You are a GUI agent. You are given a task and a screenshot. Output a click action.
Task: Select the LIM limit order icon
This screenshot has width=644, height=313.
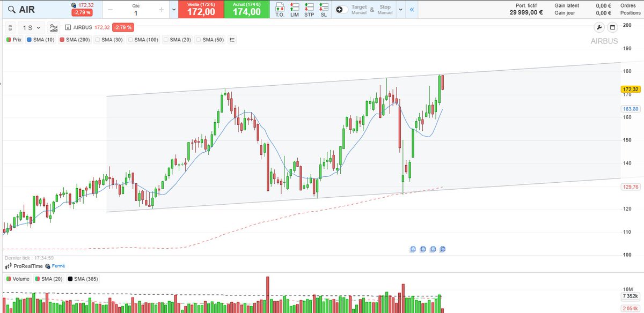tap(294, 10)
